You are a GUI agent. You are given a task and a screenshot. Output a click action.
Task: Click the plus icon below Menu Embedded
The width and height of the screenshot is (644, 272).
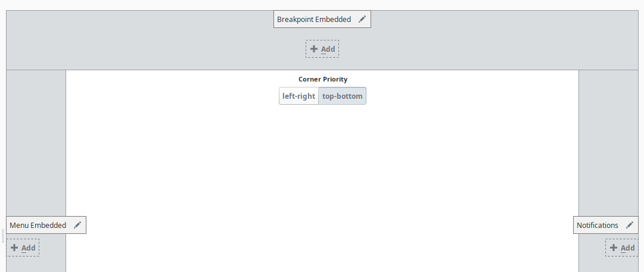[14, 248]
